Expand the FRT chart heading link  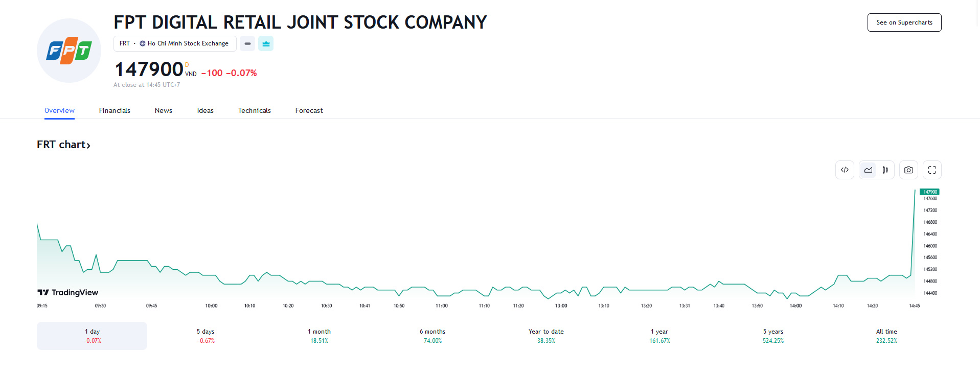63,145
